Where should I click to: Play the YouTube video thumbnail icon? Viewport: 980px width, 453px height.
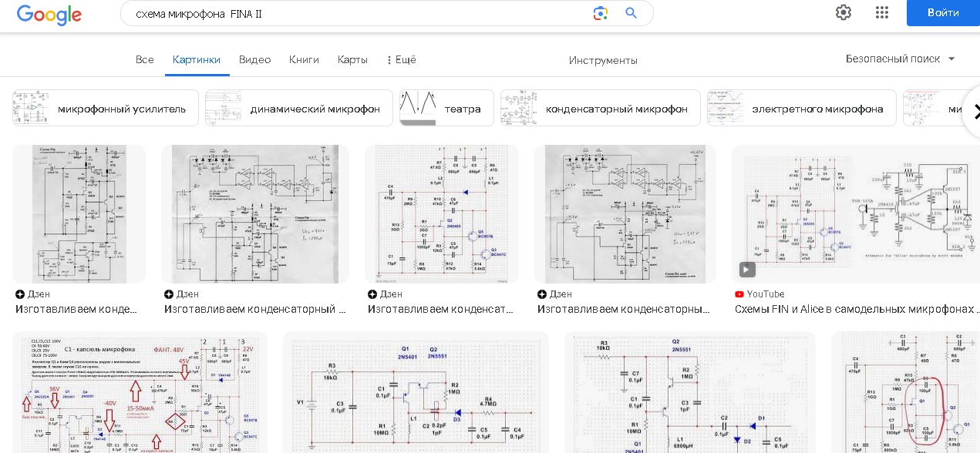tap(747, 270)
